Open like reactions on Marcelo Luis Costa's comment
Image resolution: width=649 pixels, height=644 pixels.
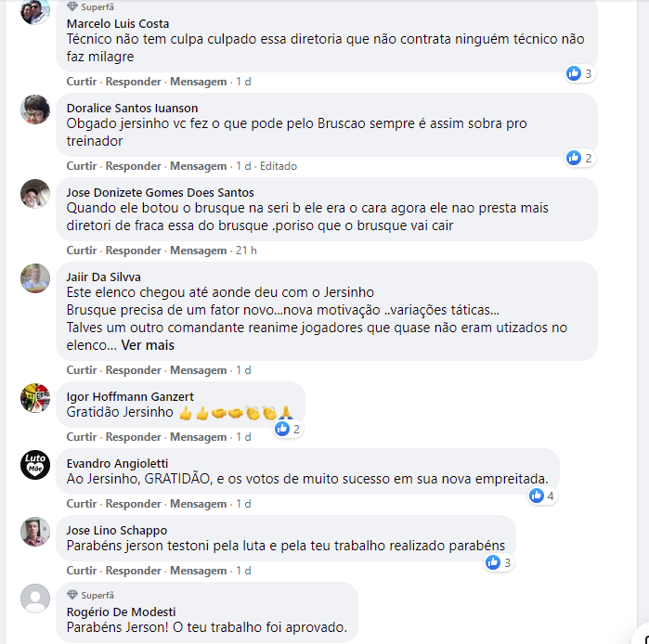[x=580, y=73]
